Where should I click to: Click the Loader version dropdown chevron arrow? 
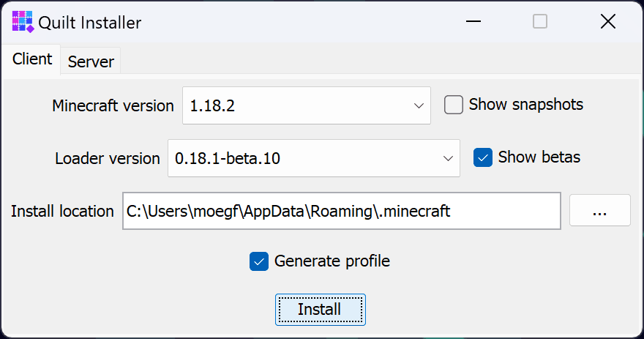tap(448, 158)
